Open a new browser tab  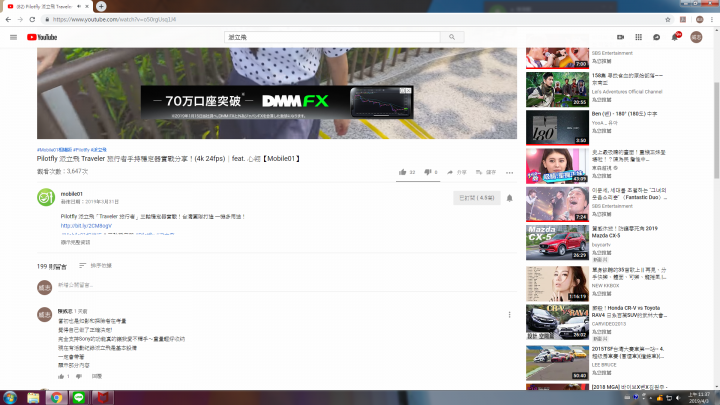101,6
